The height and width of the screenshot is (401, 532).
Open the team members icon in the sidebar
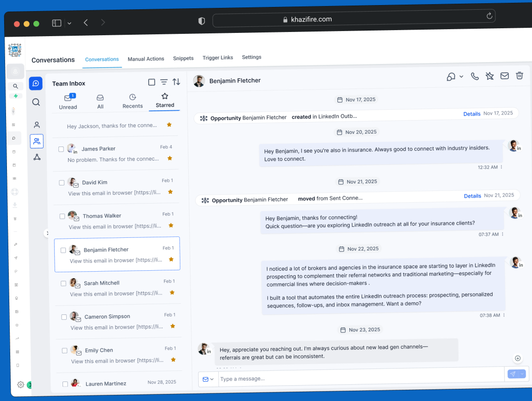36,141
